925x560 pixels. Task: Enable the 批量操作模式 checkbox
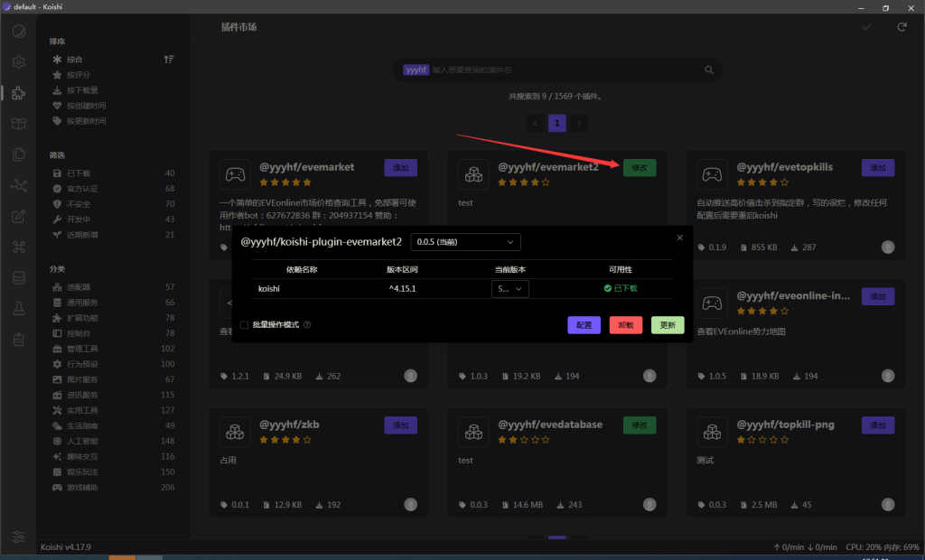[245, 325]
